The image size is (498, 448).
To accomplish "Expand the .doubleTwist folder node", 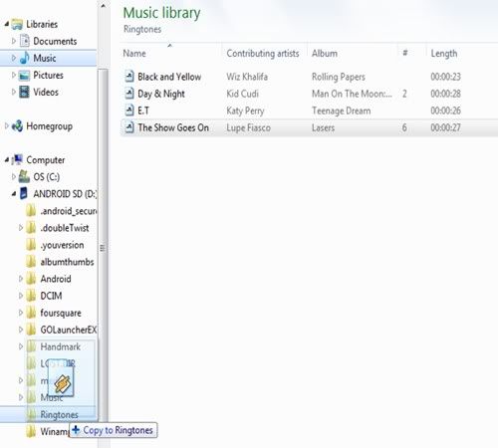I will (21, 228).
